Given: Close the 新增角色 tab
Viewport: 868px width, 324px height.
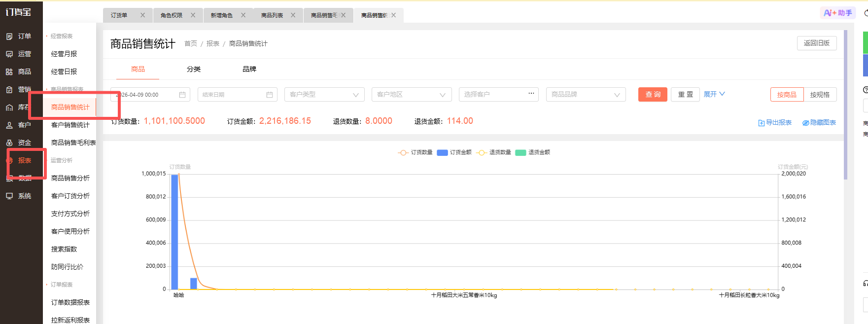Looking at the screenshot, I should tap(243, 15).
